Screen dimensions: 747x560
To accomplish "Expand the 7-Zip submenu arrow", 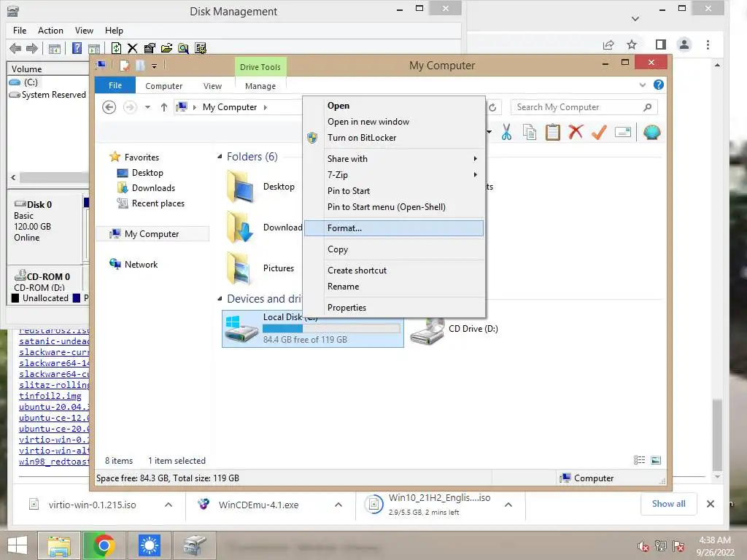I will tap(475, 175).
